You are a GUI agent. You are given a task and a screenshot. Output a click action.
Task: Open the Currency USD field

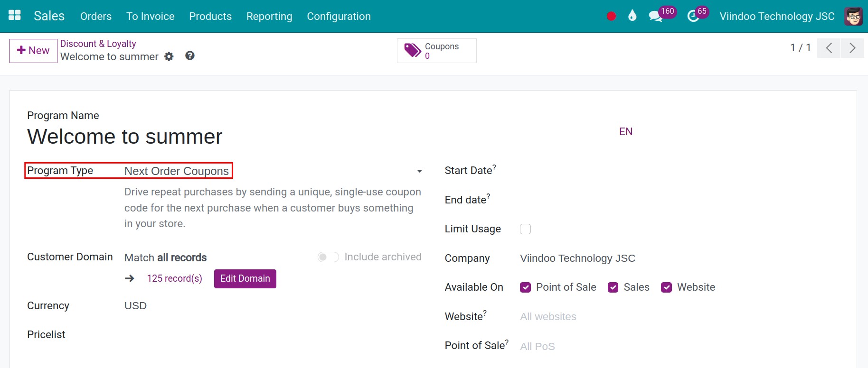(x=273, y=306)
